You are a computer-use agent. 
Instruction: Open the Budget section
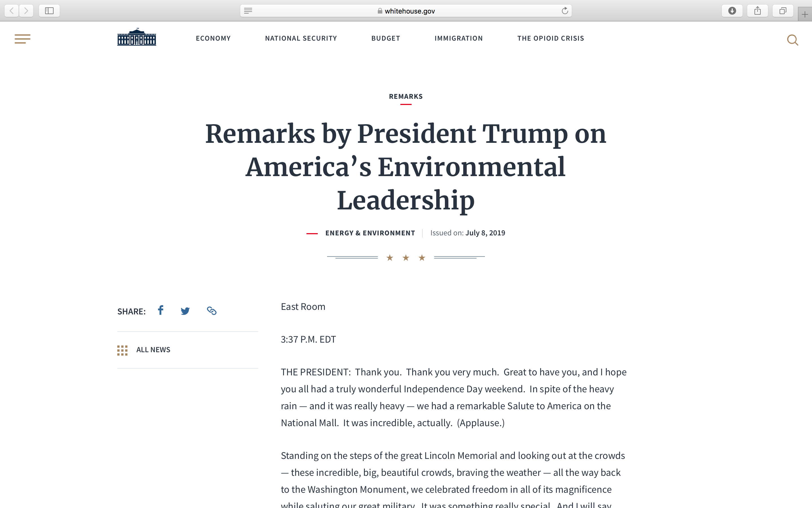(x=386, y=38)
